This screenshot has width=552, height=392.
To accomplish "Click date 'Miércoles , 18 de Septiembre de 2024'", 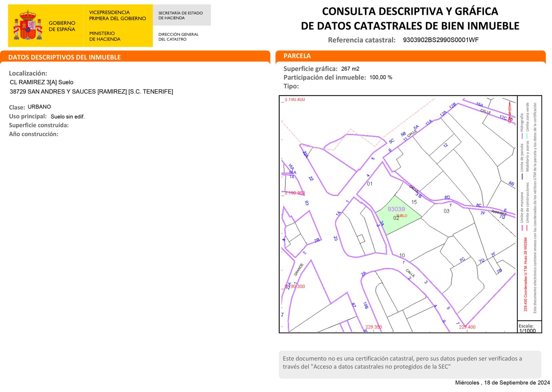I will pyautogui.click(x=502, y=383).
